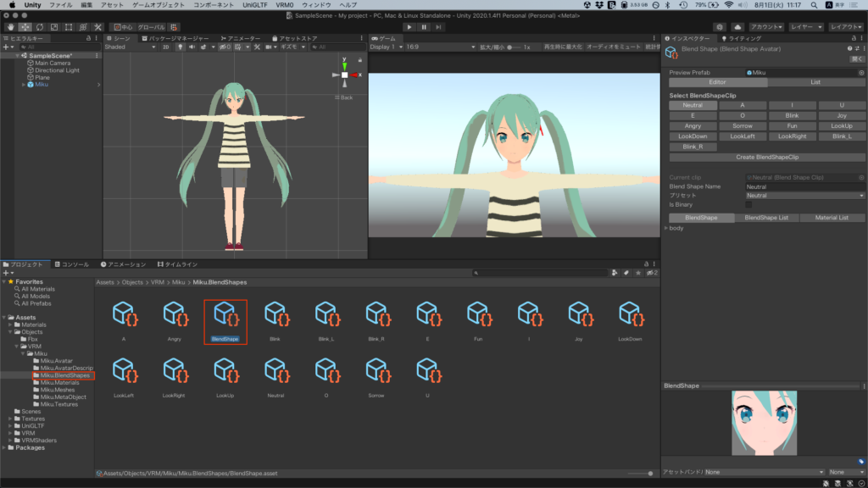This screenshot has width=868, height=488.
Task: Switch to the コンソール tab
Action: (x=71, y=264)
